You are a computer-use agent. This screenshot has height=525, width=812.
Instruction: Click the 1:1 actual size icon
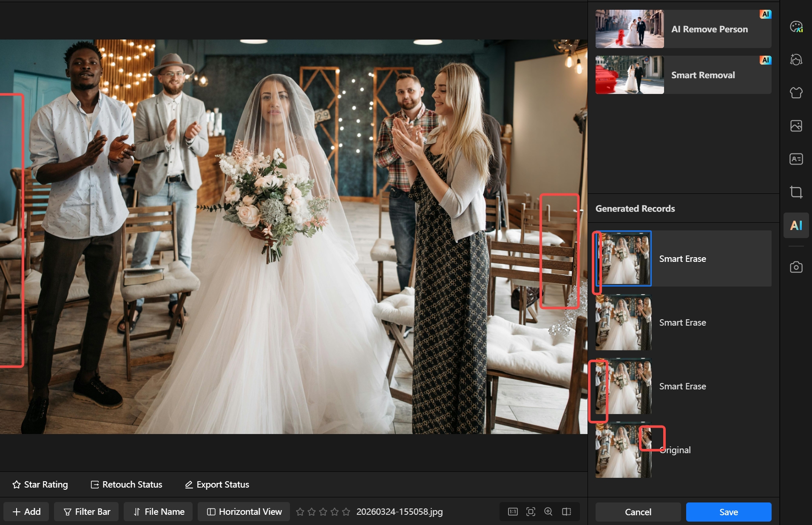[x=513, y=511]
